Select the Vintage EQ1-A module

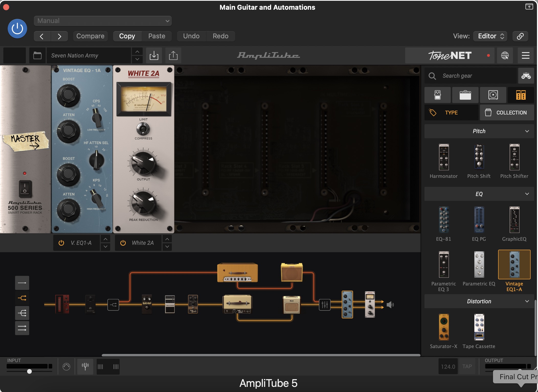[514, 271]
